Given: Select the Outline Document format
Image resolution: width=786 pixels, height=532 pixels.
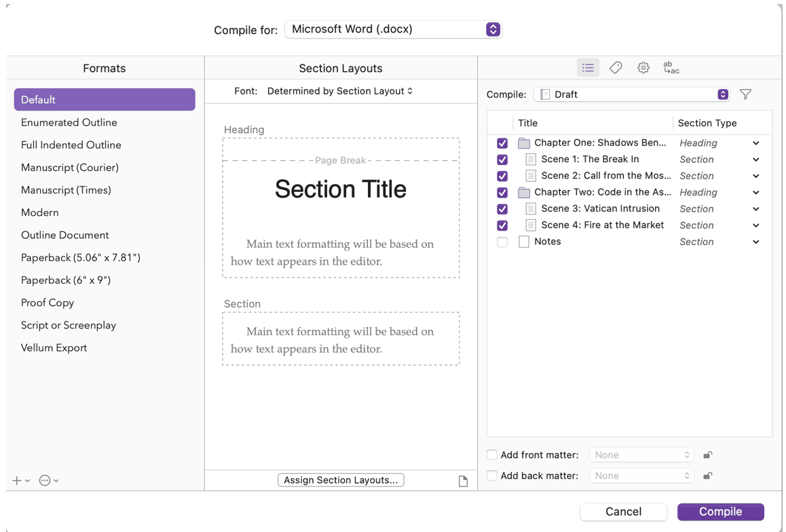Looking at the screenshot, I should (105, 235).
